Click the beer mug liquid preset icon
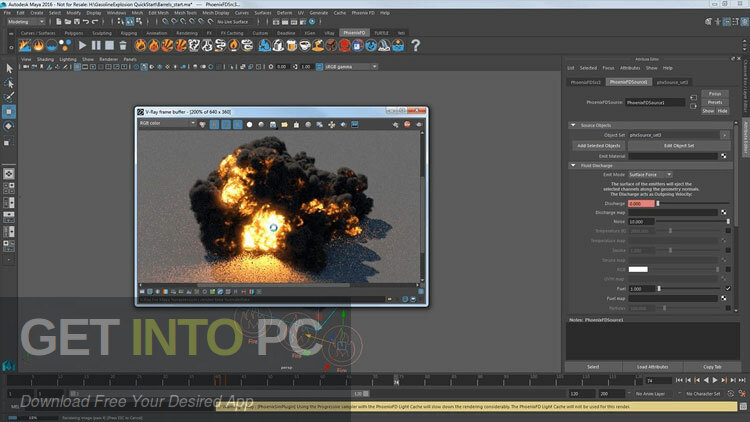The width and height of the screenshot is (750, 422). pos(291,45)
